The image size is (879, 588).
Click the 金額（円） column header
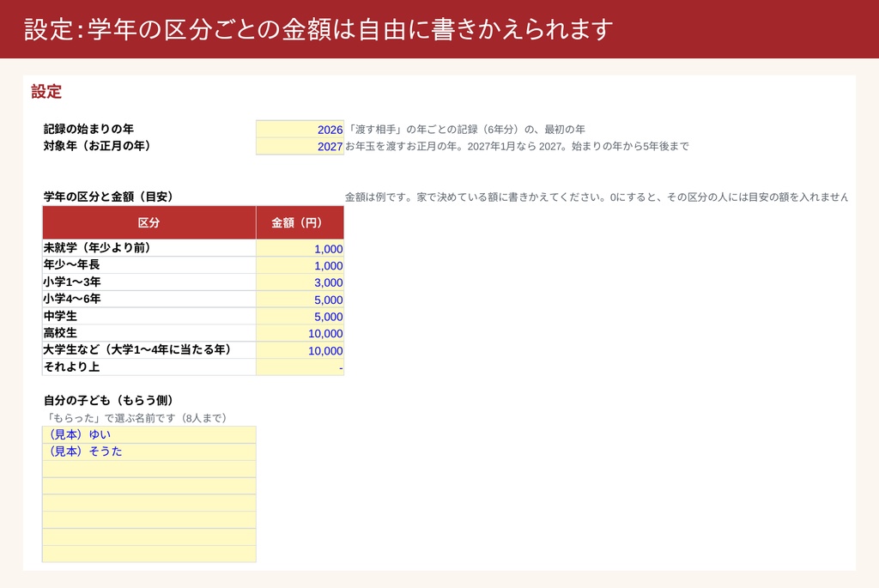300,222
